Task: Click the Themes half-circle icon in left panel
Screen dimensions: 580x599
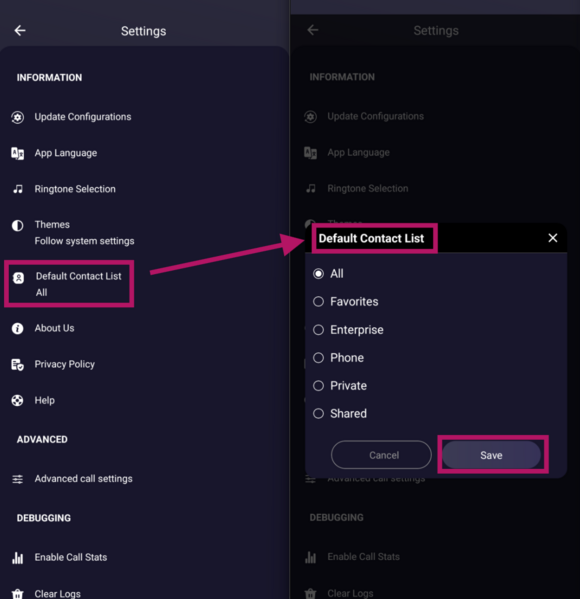Action: pyautogui.click(x=18, y=225)
